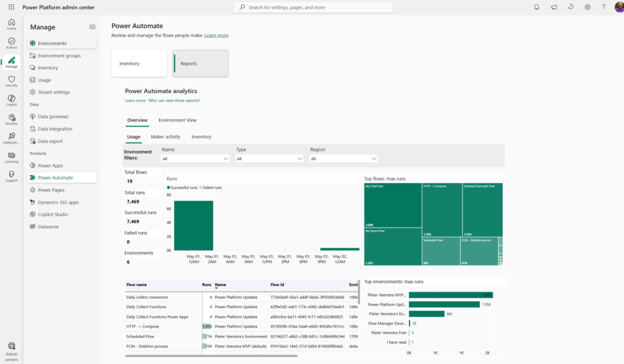Open Support in the left rail
The image size is (624, 364).
pos(12,177)
